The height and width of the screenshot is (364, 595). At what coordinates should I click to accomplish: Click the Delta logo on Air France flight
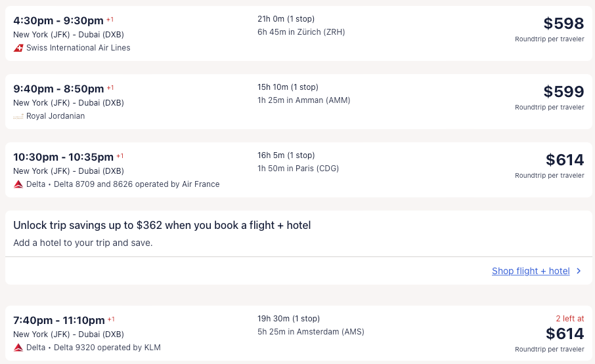18,184
